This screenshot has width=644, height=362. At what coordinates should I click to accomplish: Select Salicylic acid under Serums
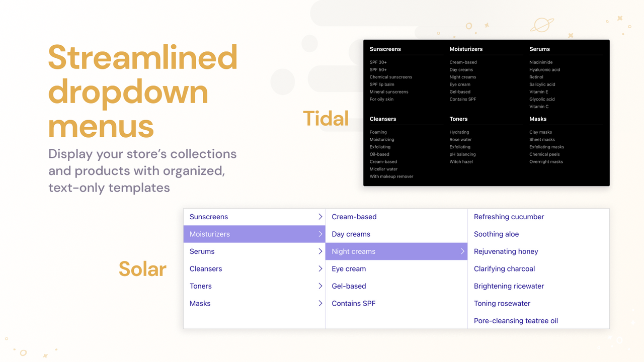(542, 84)
